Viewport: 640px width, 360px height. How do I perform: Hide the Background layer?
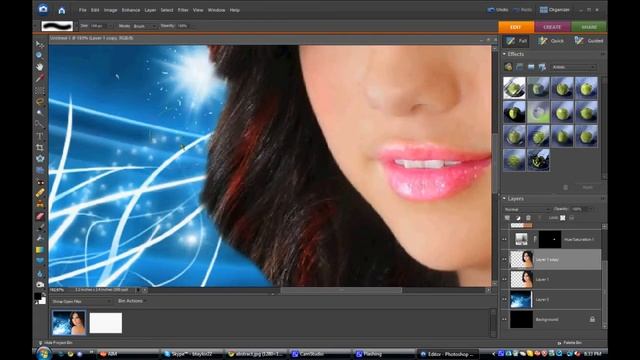coord(504,320)
